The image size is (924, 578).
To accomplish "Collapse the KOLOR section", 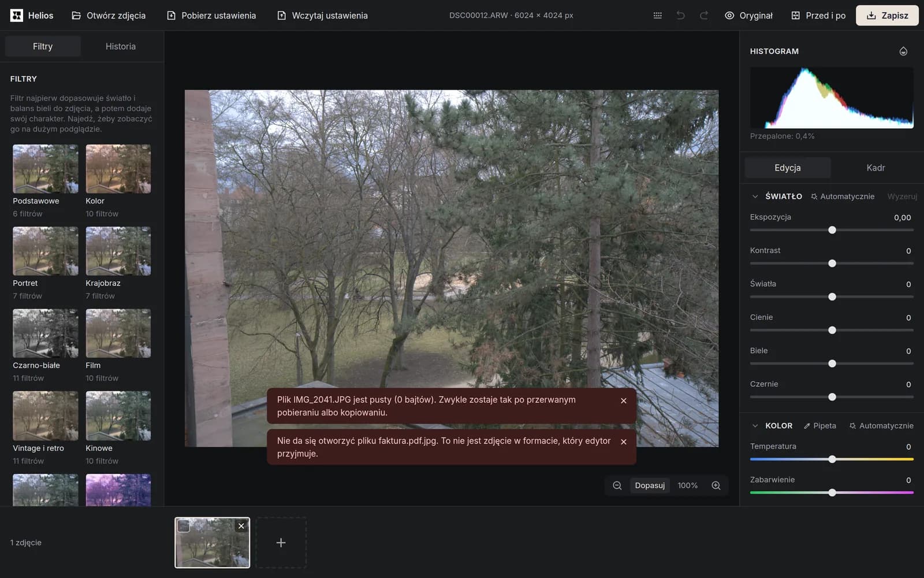I will 755,426.
